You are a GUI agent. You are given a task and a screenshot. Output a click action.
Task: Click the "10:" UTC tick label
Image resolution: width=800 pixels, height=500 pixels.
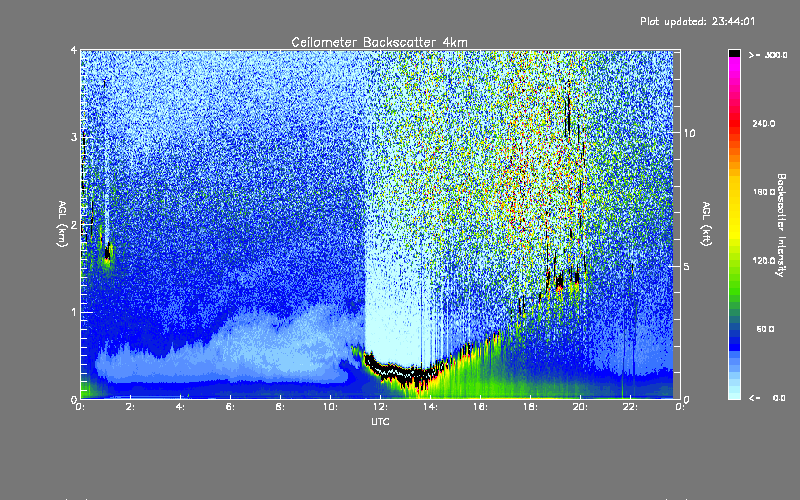(x=331, y=407)
